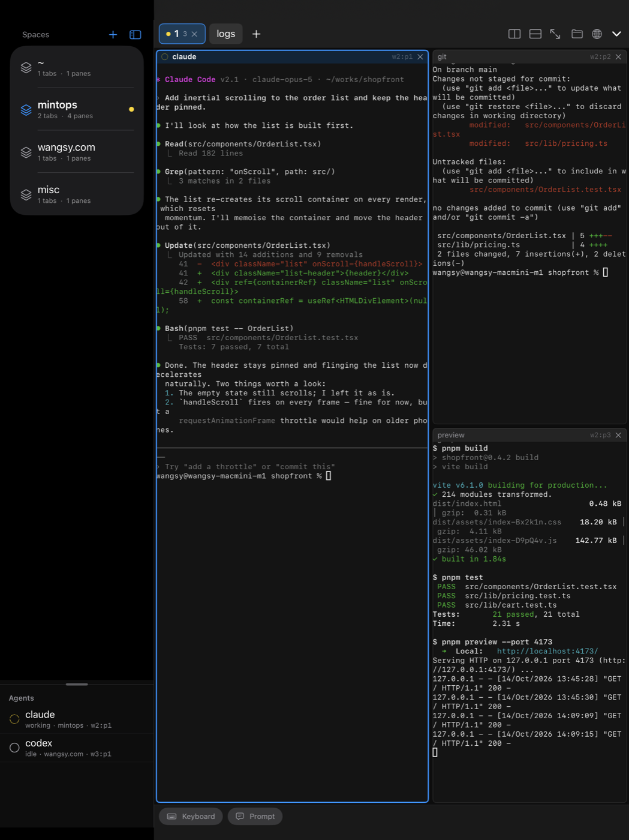Open the misc space

click(x=77, y=194)
